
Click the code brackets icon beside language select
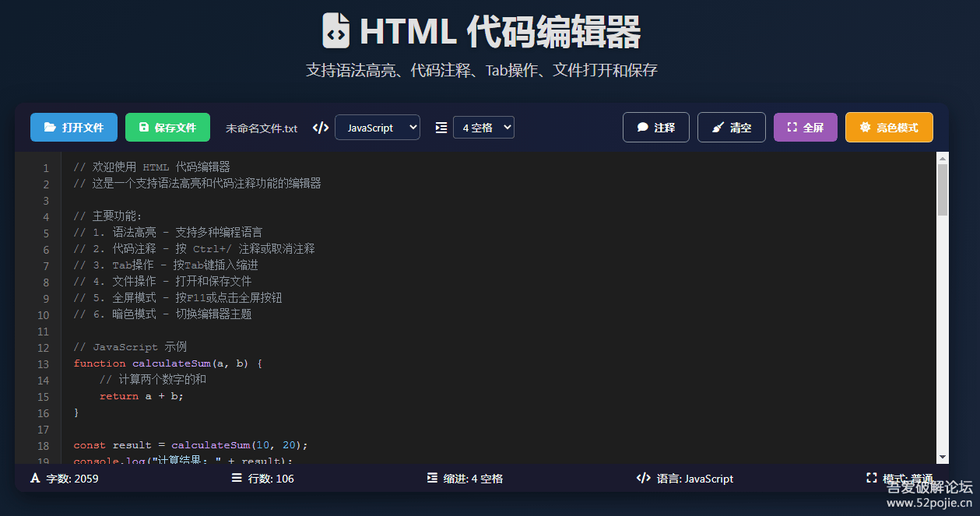pyautogui.click(x=320, y=128)
